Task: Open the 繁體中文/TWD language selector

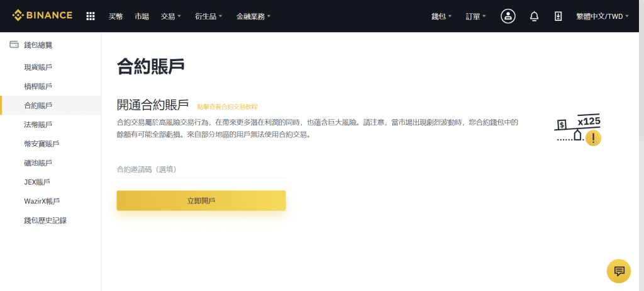Action: [x=602, y=16]
